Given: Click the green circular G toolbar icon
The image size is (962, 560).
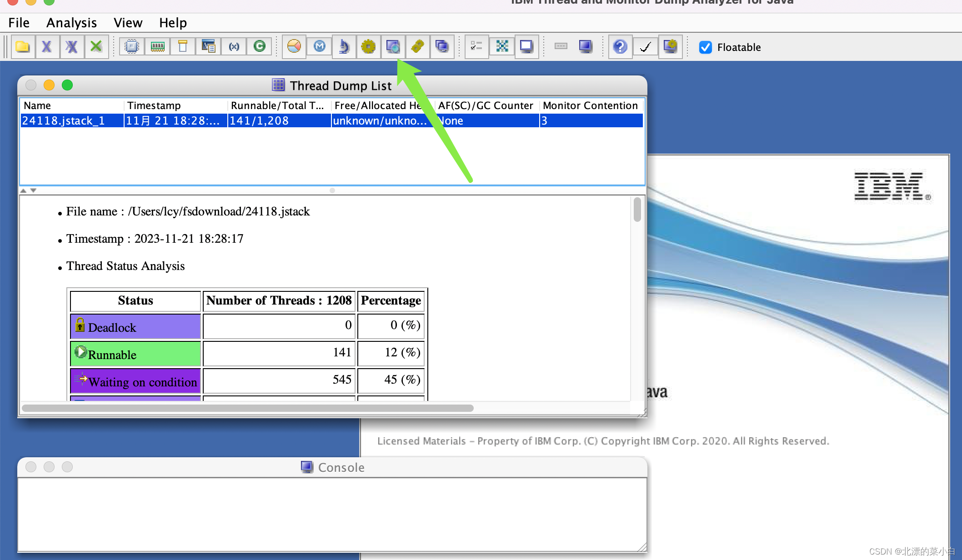Looking at the screenshot, I should click(259, 46).
